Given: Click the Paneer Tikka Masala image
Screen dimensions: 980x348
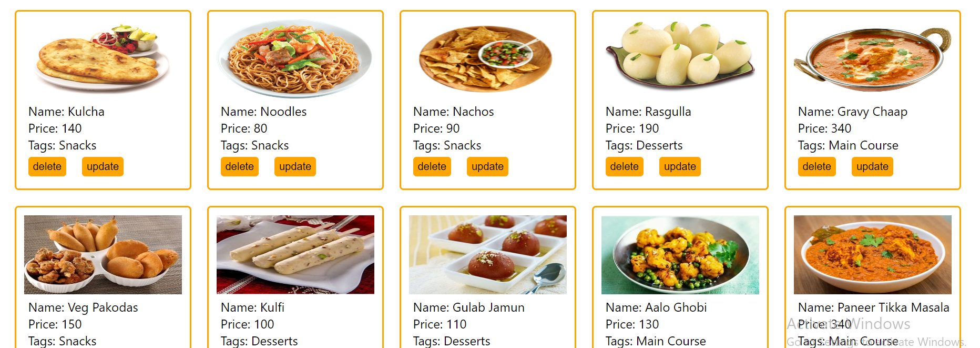Looking at the screenshot, I should click(x=873, y=255).
